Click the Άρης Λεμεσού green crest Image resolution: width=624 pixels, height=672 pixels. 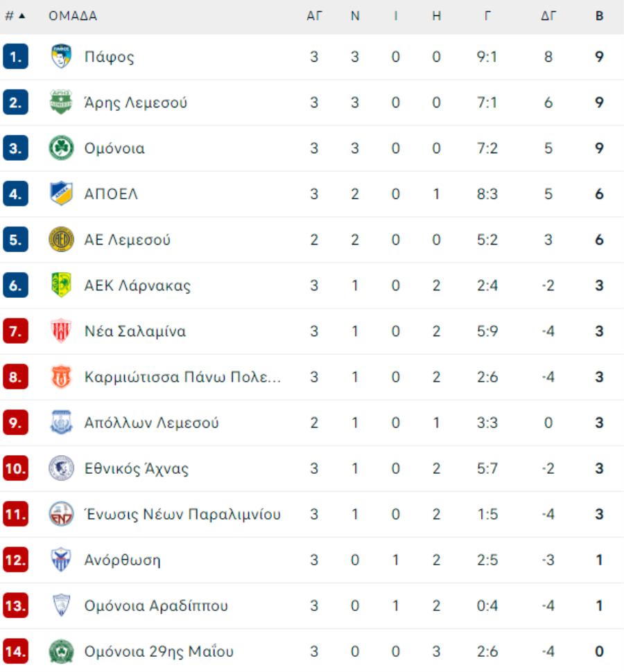pyautogui.click(x=61, y=102)
